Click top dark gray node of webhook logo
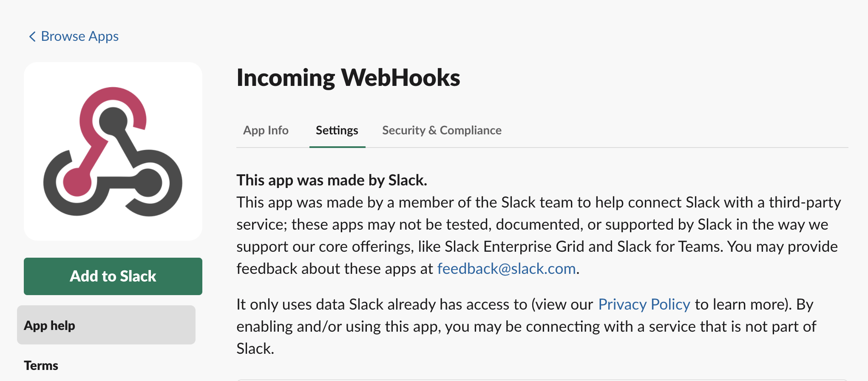 pyautogui.click(x=113, y=121)
